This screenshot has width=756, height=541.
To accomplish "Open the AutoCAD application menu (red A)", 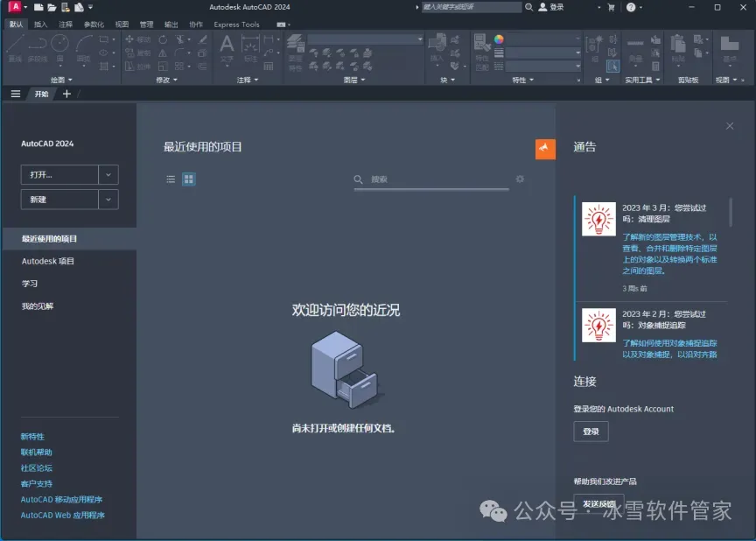I will tap(16, 7).
